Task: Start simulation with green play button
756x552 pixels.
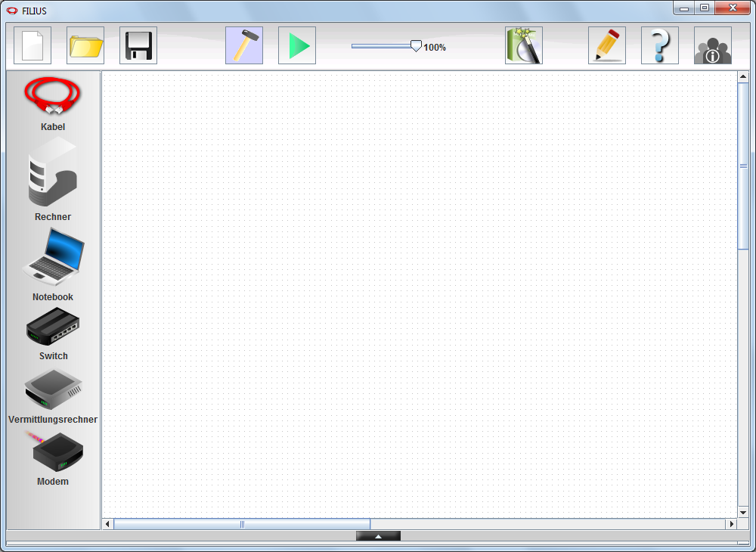Action: pos(297,45)
